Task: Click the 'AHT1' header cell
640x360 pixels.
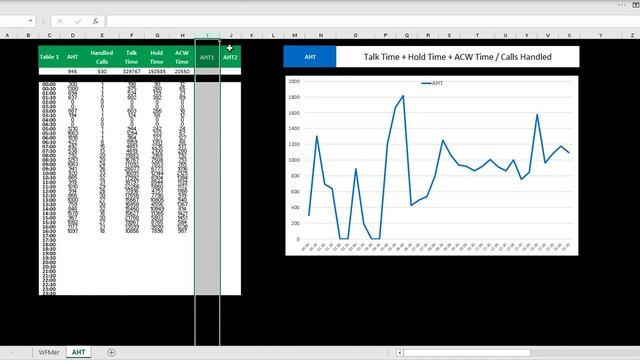Action: pos(207,57)
